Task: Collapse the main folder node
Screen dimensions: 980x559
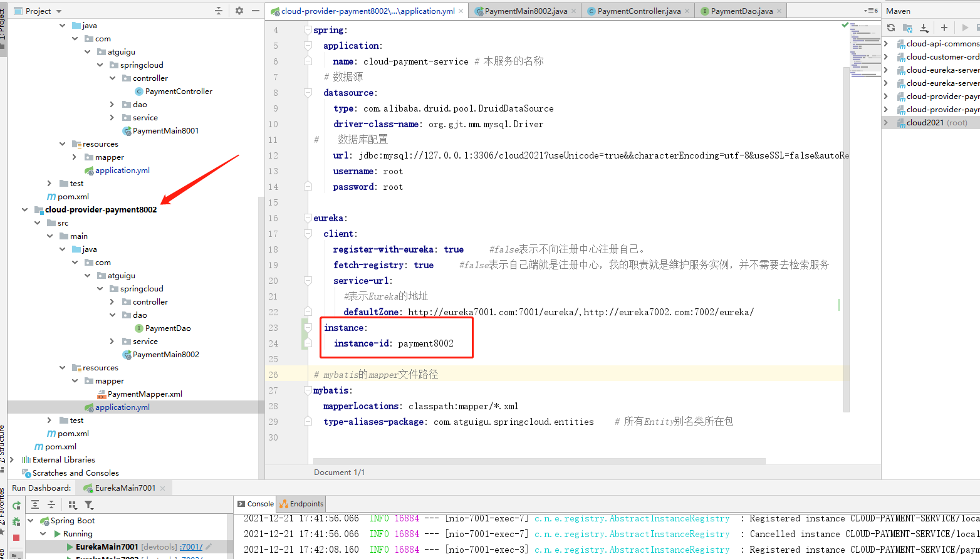Action: [50, 236]
